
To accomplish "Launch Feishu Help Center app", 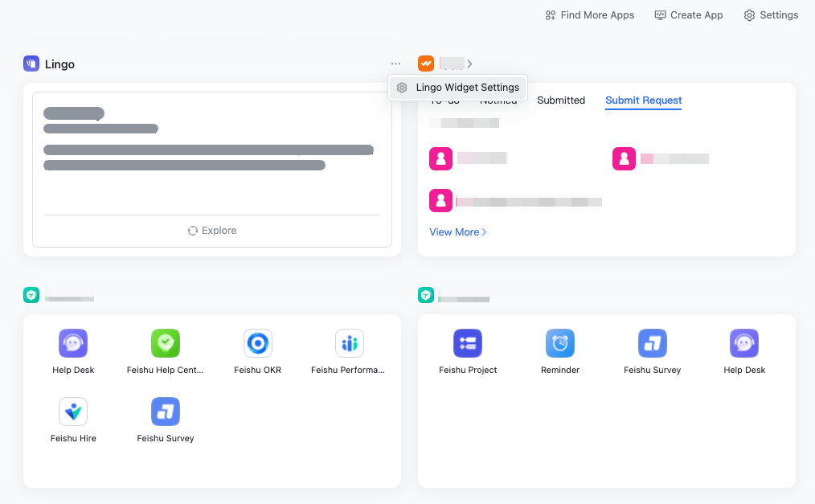I will point(166,344).
